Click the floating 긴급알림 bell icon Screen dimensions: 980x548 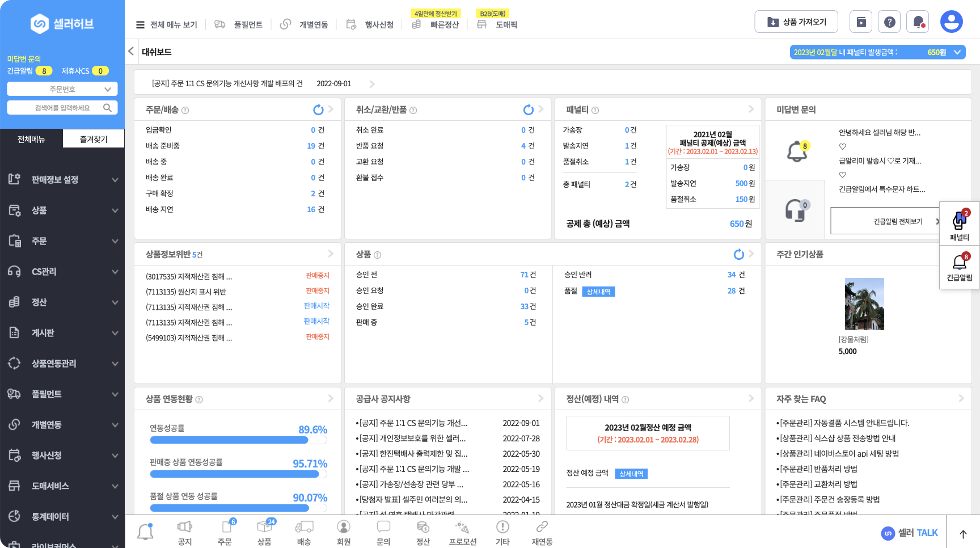959,263
